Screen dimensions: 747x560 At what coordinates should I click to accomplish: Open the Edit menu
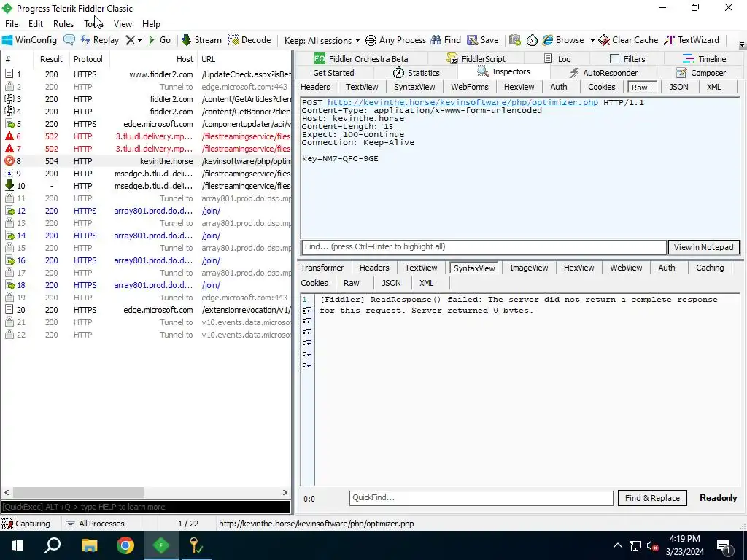tap(36, 24)
